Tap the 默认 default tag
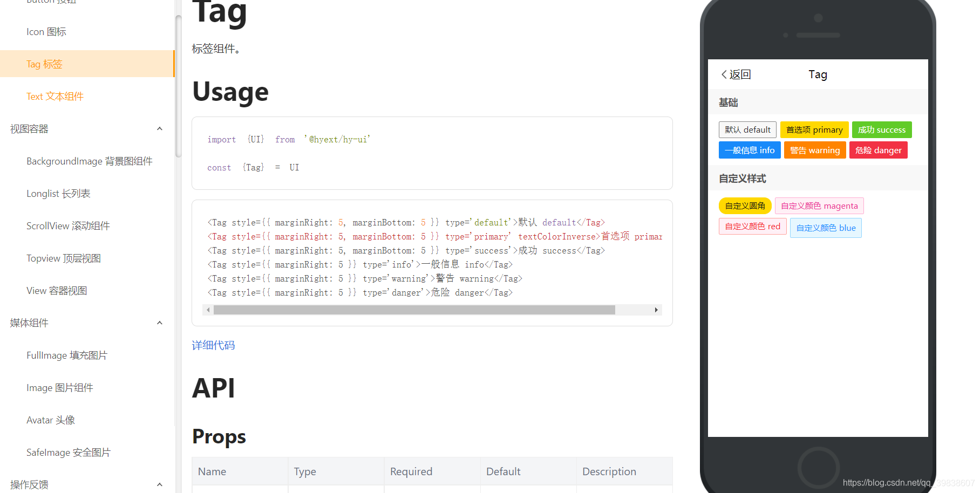This screenshot has width=980, height=493. tap(747, 129)
